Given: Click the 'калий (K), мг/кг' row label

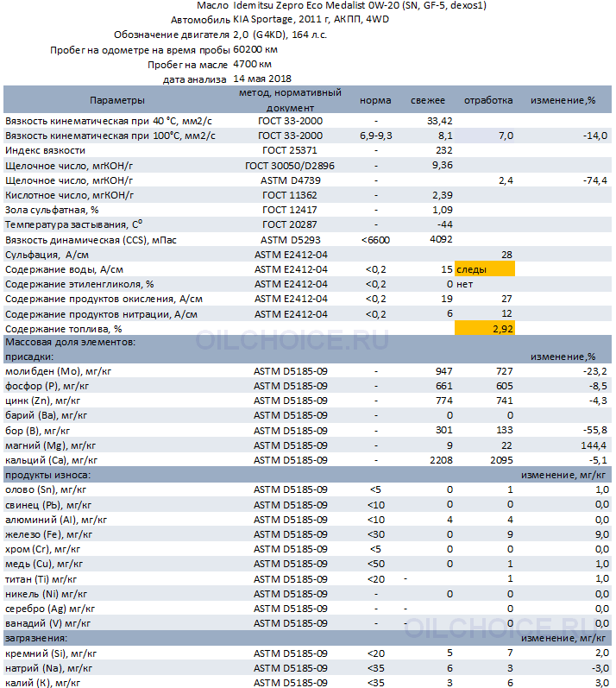Looking at the screenshot, I should pos(42,683).
